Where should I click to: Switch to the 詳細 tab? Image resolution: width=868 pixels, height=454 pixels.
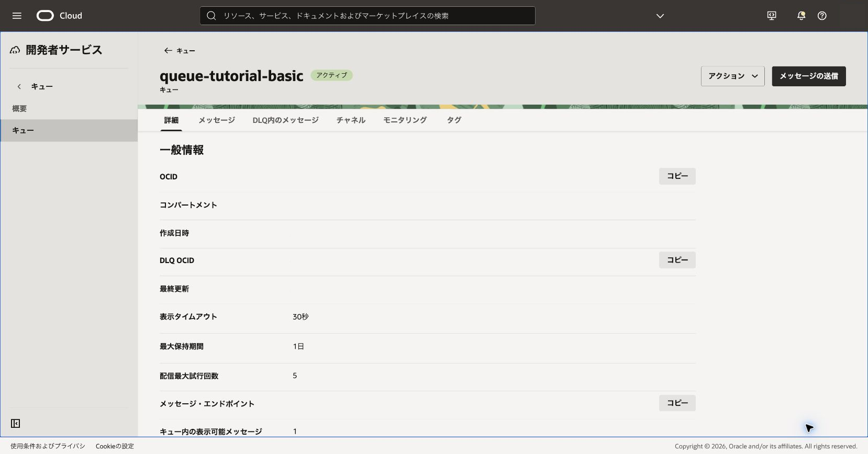(x=171, y=120)
